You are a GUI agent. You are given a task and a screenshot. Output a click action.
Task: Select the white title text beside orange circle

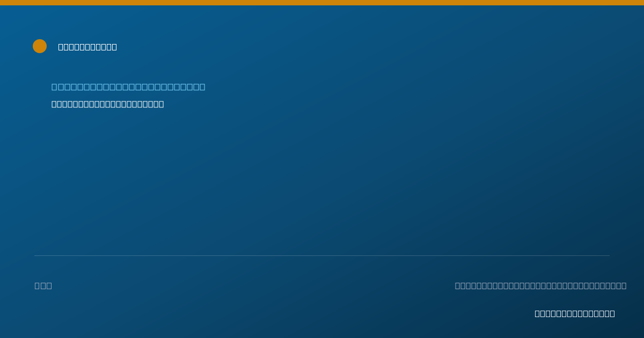pos(87,47)
